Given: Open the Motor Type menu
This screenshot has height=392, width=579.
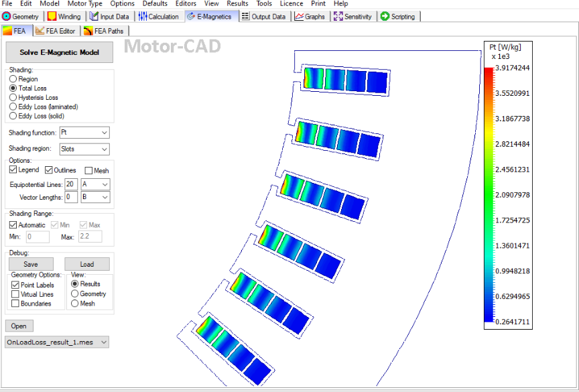Looking at the screenshot, I should (84, 3).
